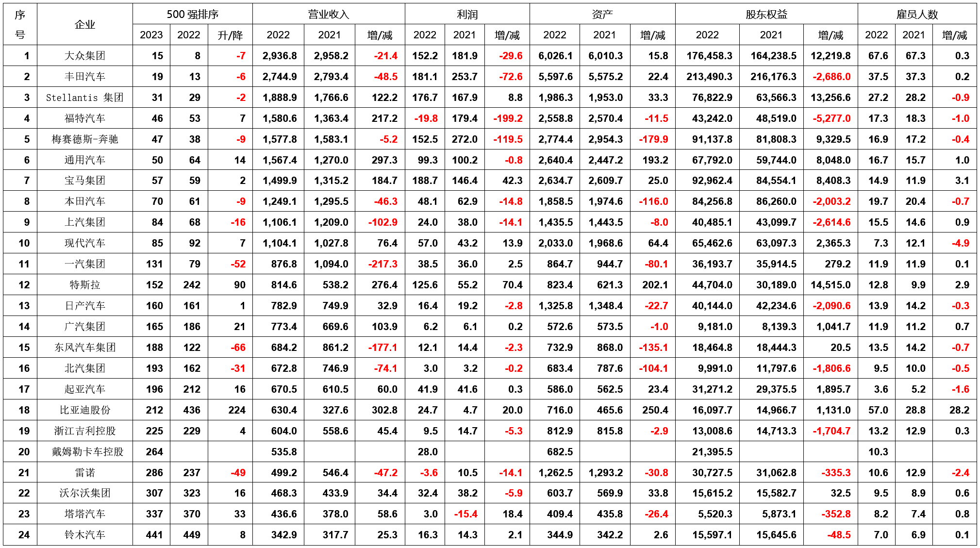
Task: Click 大众集团 2022 assets 6,026.1
Action: pyautogui.click(x=555, y=56)
